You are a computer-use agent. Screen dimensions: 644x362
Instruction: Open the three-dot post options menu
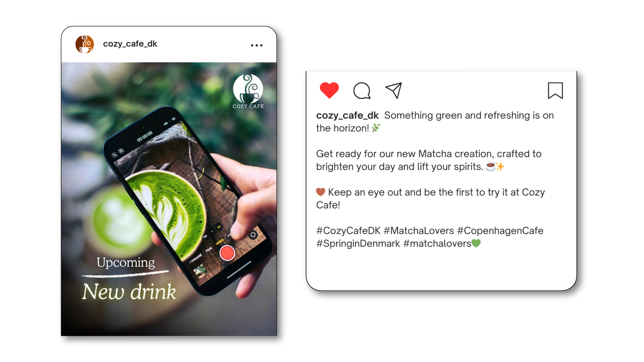point(257,45)
